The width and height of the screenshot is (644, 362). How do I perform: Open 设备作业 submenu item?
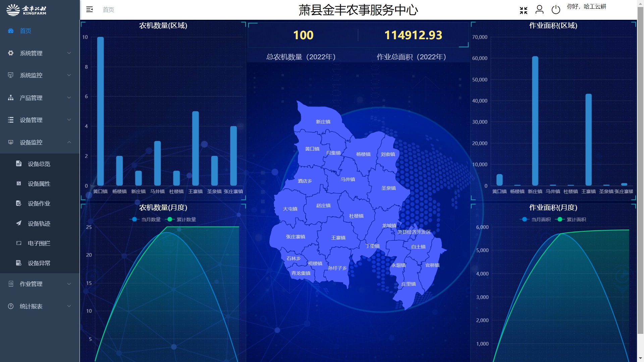click(40, 203)
